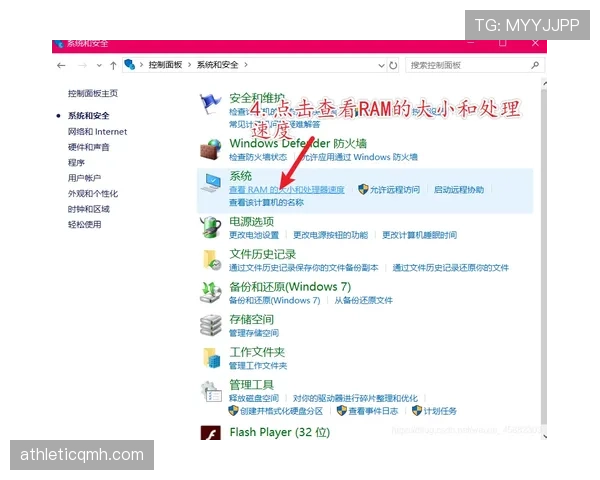Select 系统和安全 in the breadcrumb path

(217, 65)
